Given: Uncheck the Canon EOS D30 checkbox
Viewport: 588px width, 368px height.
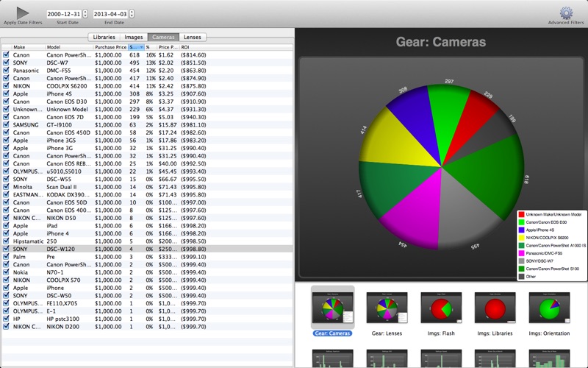Looking at the screenshot, I should point(6,102).
